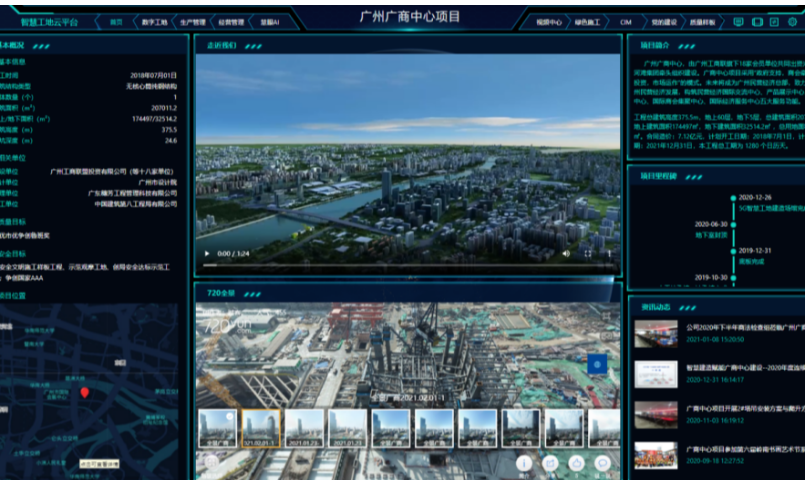Viewport: 805px width, 480px height.
Task: Open the 首页 home tab
Action: pyautogui.click(x=116, y=21)
